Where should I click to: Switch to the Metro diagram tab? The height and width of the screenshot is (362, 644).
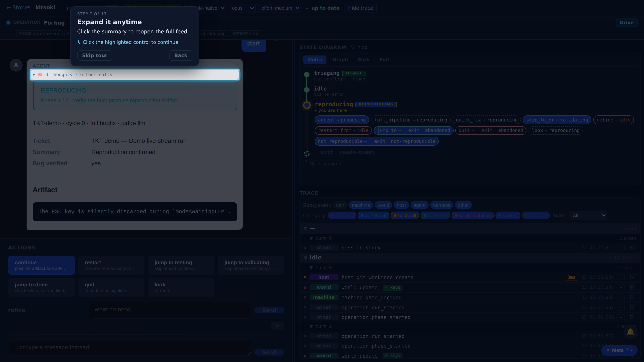click(x=315, y=60)
